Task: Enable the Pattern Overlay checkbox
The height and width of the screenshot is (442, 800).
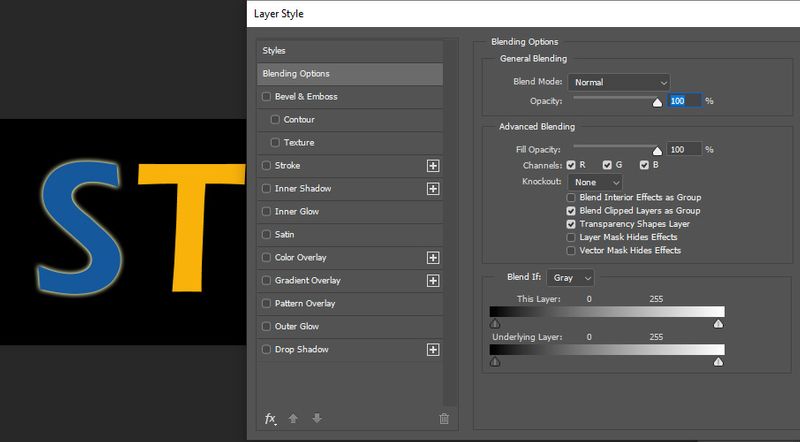Action: point(266,303)
